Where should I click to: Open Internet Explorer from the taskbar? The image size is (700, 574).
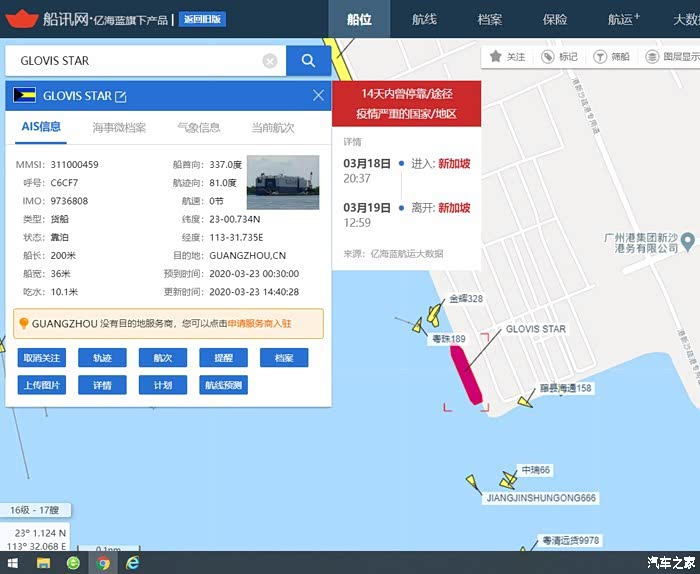click(x=133, y=563)
